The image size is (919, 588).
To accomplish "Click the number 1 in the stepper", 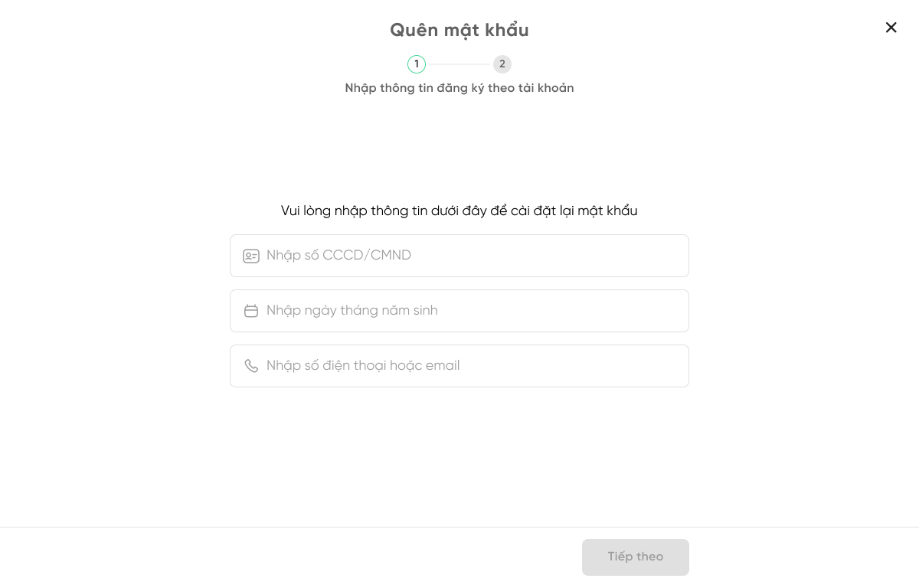I will point(417,64).
